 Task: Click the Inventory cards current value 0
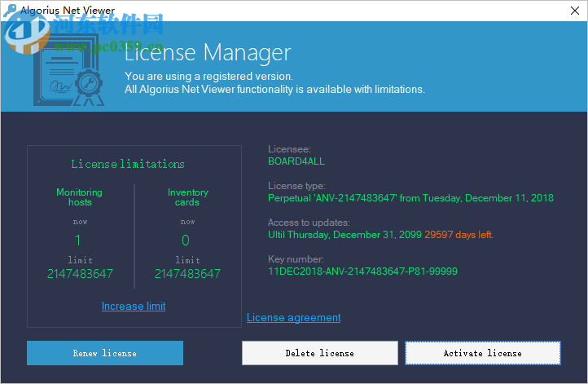pyautogui.click(x=186, y=241)
